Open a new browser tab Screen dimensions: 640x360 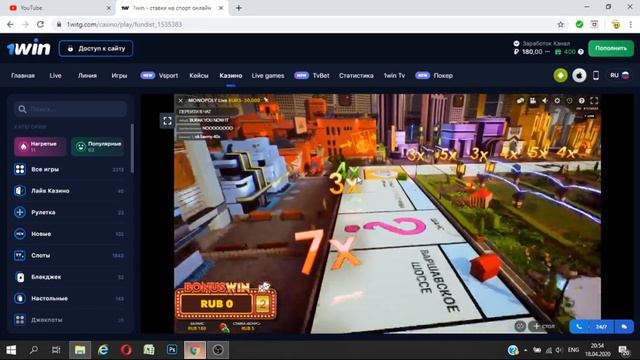click(239, 8)
